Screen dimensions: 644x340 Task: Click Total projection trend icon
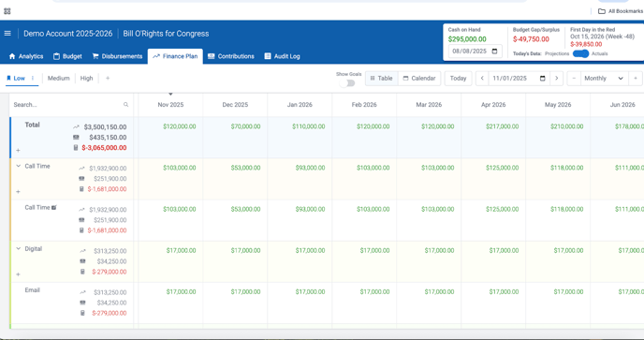pyautogui.click(x=76, y=127)
